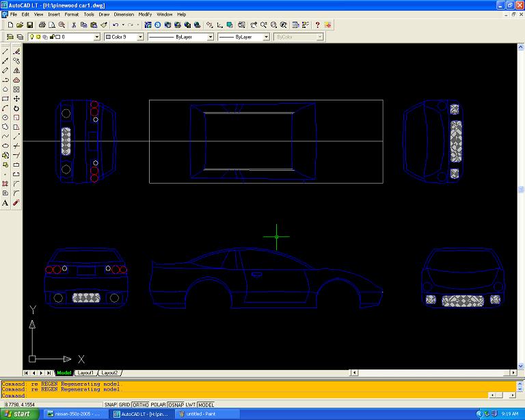The height and width of the screenshot is (420, 525).
Task: Toggle layer 0 lock padlock
Action: [52, 37]
